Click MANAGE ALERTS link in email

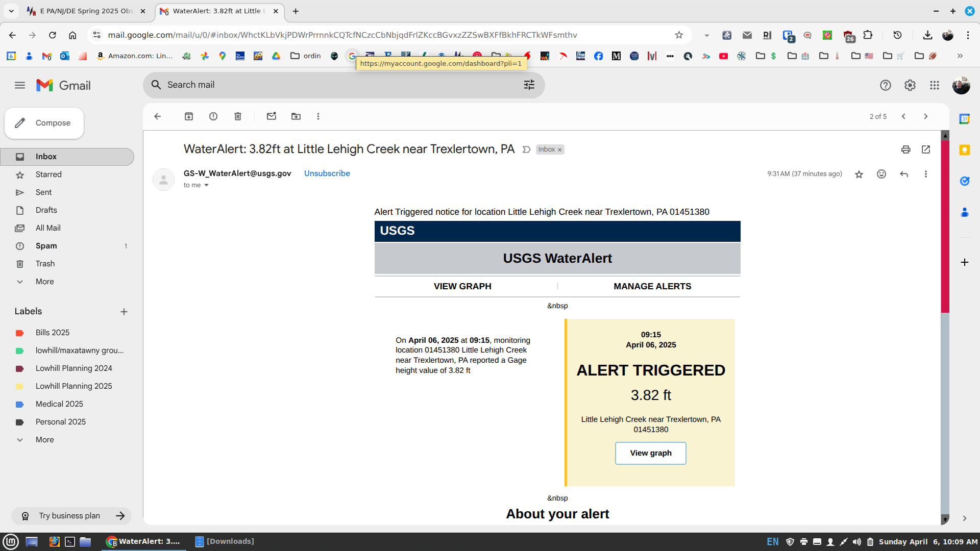(x=652, y=286)
